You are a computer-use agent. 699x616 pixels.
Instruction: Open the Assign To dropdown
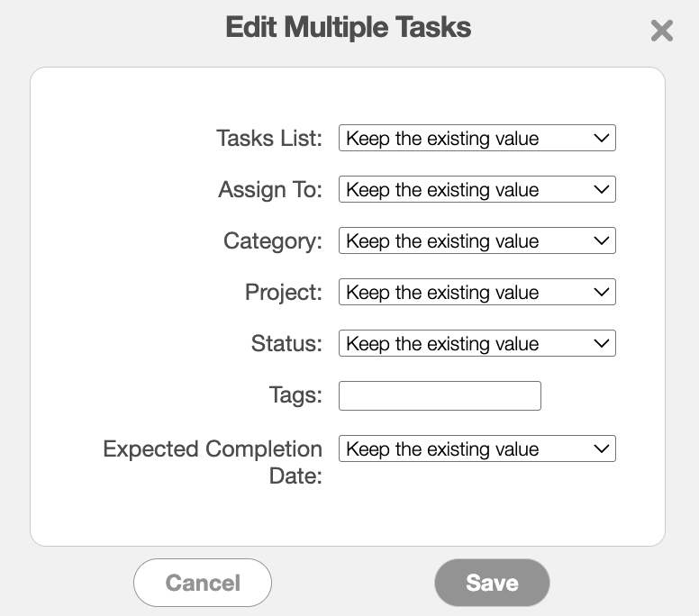477,189
